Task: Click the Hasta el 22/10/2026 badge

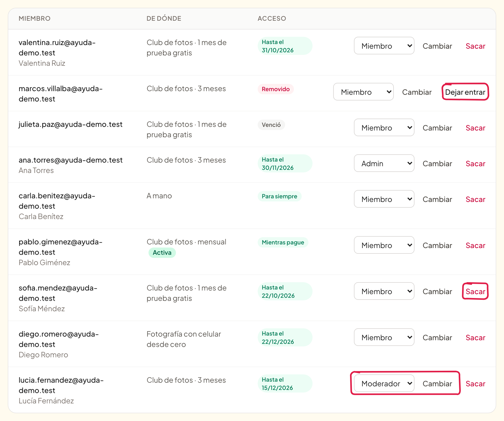Action: tap(285, 291)
